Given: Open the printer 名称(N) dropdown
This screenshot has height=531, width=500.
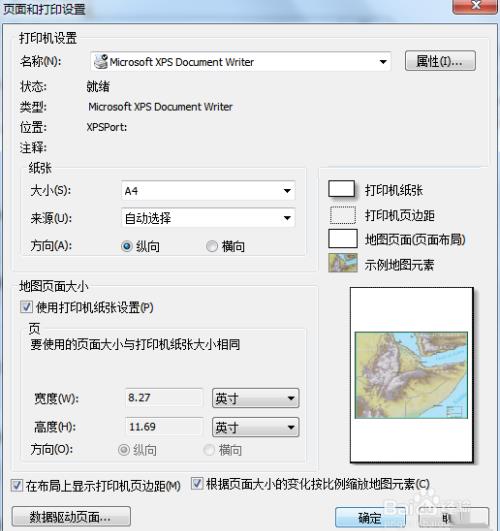Looking at the screenshot, I should pos(241,62).
